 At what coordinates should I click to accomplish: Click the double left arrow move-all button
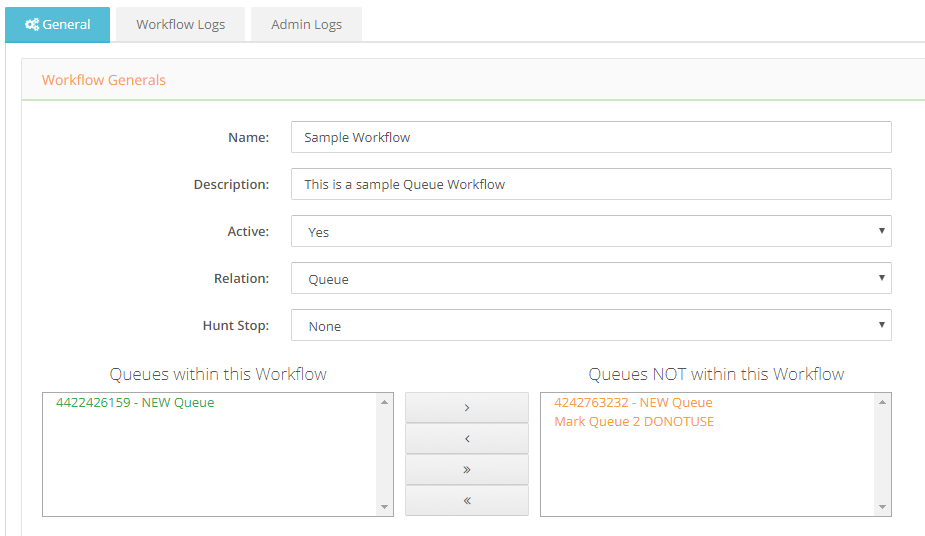pos(467,501)
